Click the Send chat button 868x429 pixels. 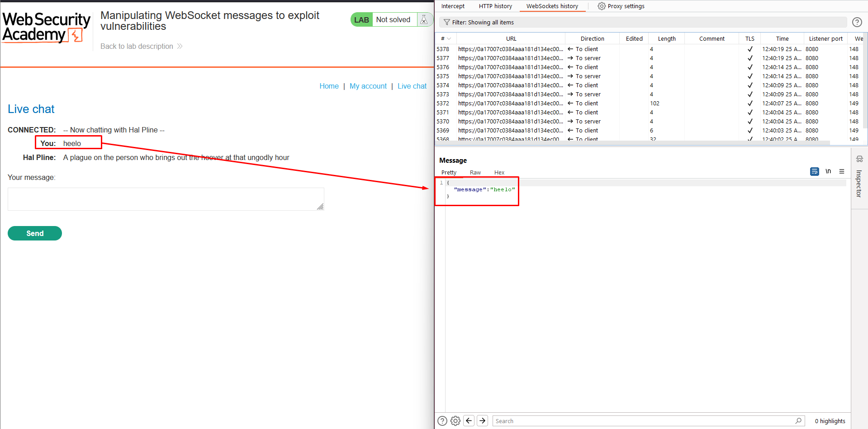35,233
